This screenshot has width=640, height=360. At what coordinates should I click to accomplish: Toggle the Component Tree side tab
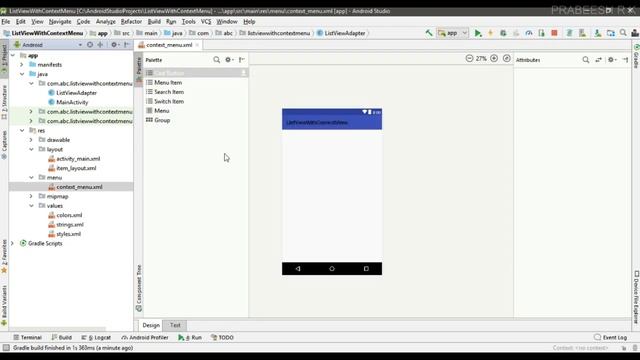coord(139,288)
